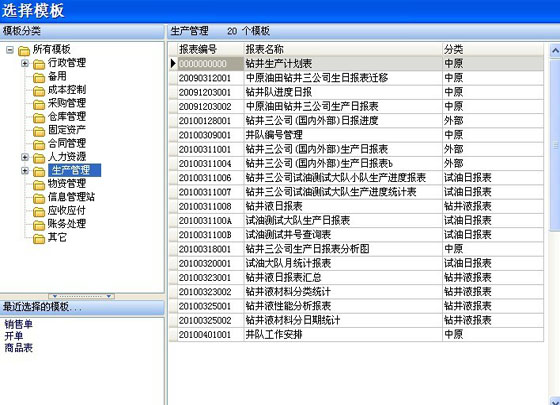560x405 pixels.
Task: Click the folder icon beside 其它
Action: click(39, 239)
